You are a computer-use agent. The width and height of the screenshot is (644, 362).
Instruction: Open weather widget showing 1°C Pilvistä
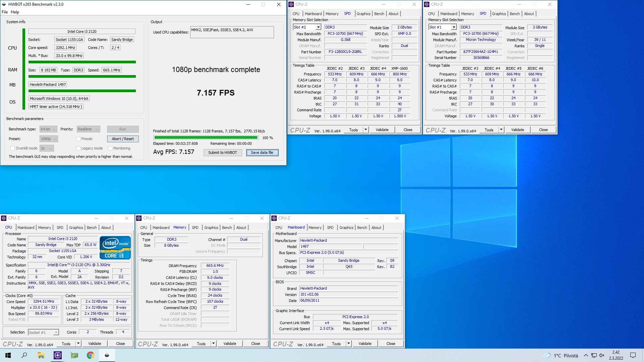click(x=561, y=355)
